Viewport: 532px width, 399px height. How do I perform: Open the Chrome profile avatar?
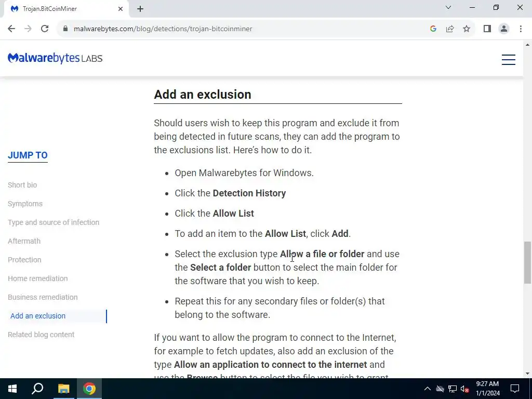click(504, 29)
